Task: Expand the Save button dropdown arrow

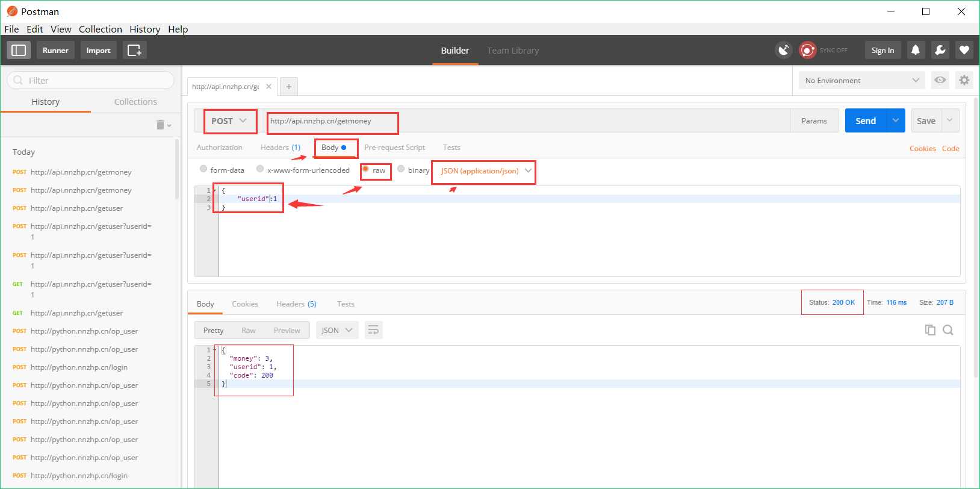Action: pos(949,120)
